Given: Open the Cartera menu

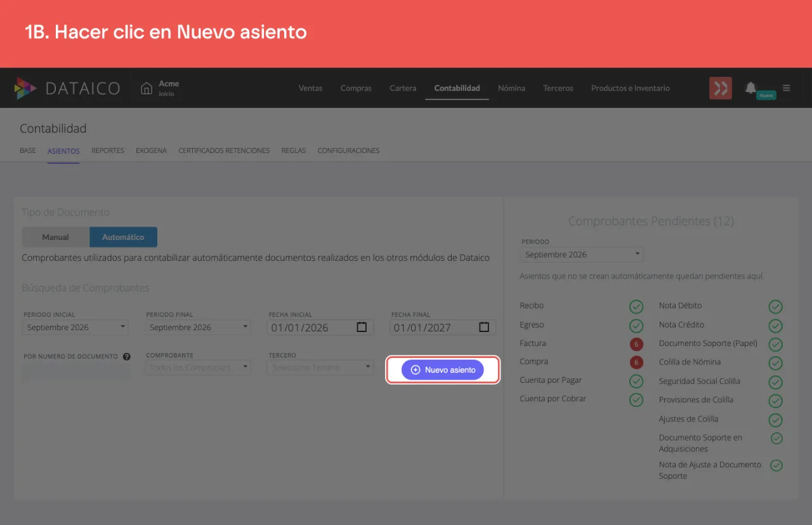Looking at the screenshot, I should click(x=403, y=88).
